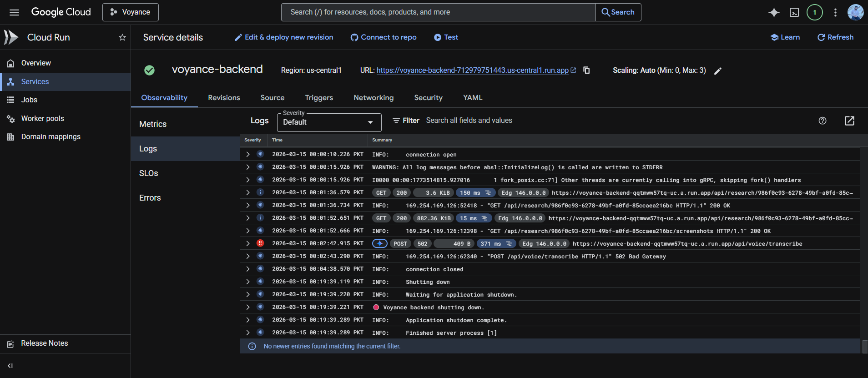
Task: Open the Voyance project selector
Action: coord(131,12)
